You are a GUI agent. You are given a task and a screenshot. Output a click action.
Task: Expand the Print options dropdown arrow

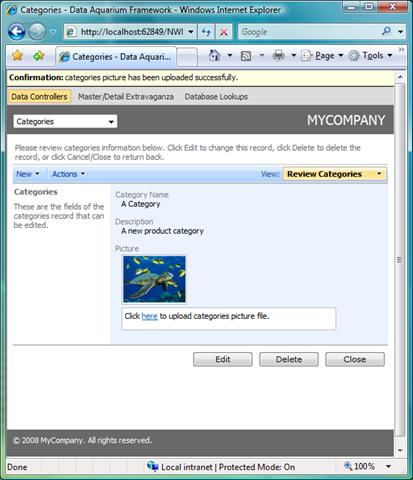point(294,55)
